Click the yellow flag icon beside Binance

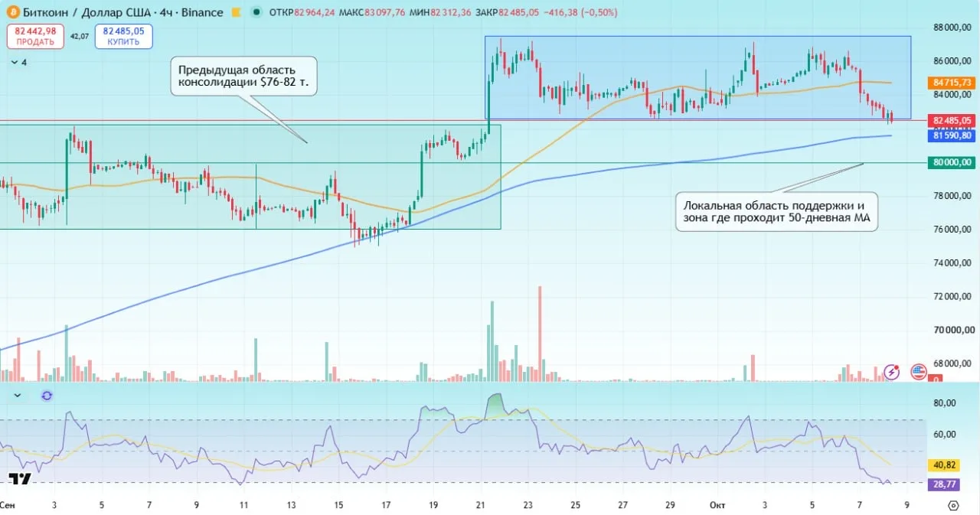(237, 12)
